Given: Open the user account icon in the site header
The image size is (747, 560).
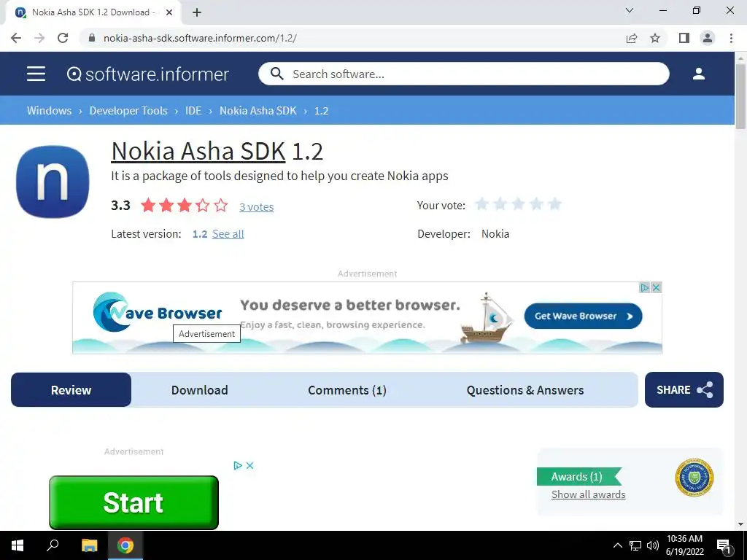Looking at the screenshot, I should [699, 74].
